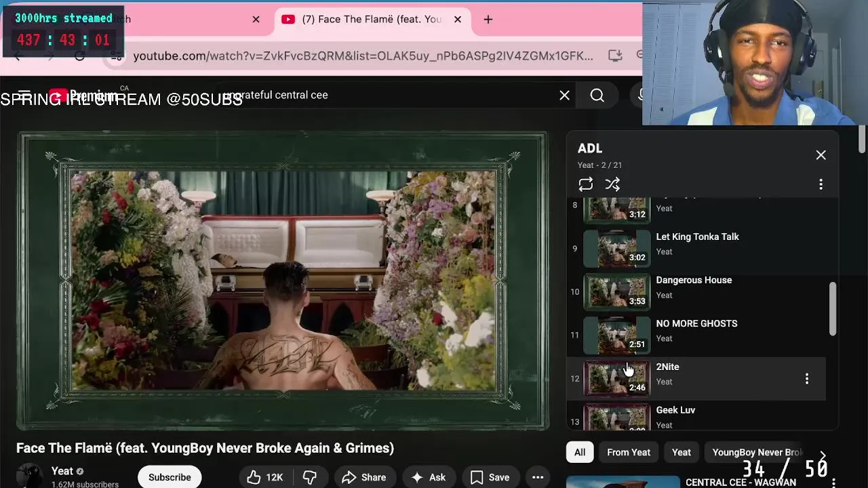
Task: Share the video
Action: [x=364, y=477]
